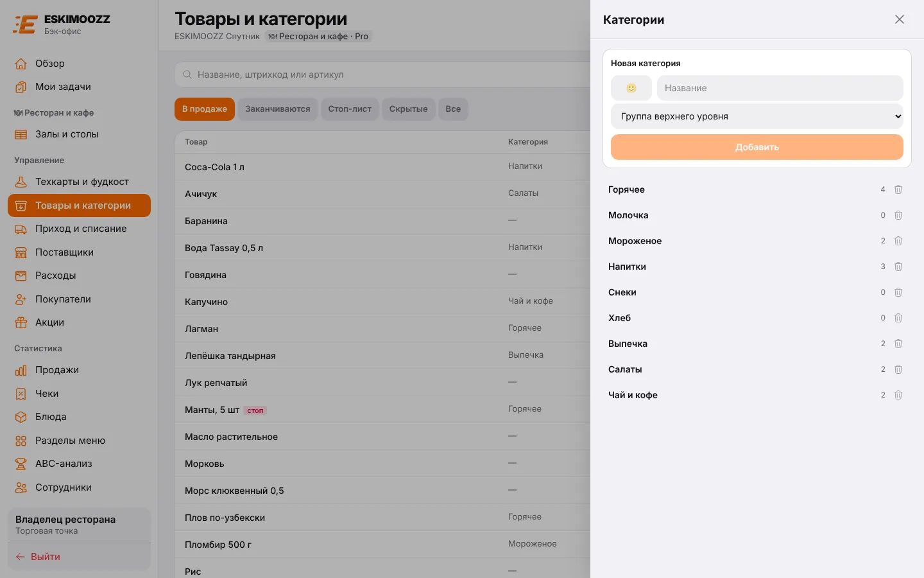Switch to the Заканчиваются filter tab
This screenshot has height=578, width=924.
point(278,109)
